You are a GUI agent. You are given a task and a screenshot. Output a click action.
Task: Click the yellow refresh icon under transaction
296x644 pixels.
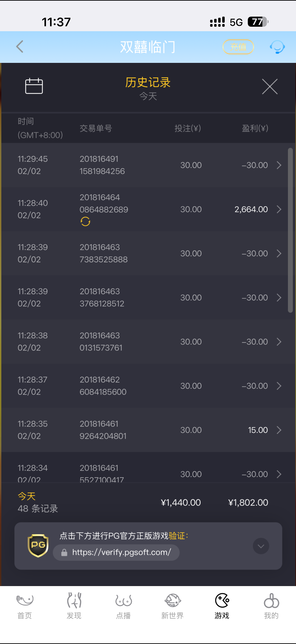pos(85,221)
